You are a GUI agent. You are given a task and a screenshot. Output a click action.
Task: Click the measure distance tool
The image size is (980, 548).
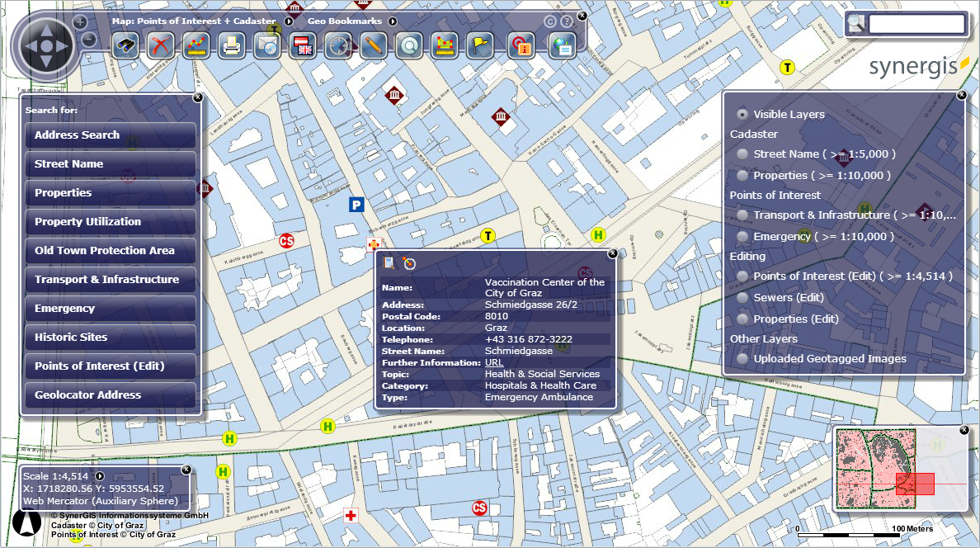coord(196,45)
